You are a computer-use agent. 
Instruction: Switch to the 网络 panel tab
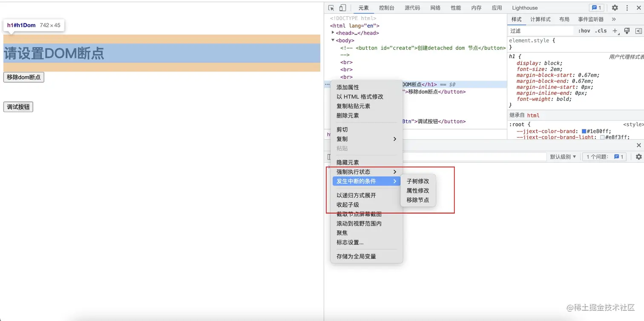pos(435,8)
